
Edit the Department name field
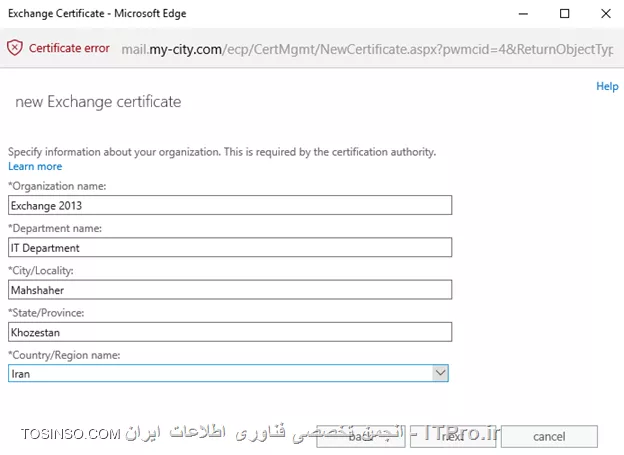pos(230,248)
